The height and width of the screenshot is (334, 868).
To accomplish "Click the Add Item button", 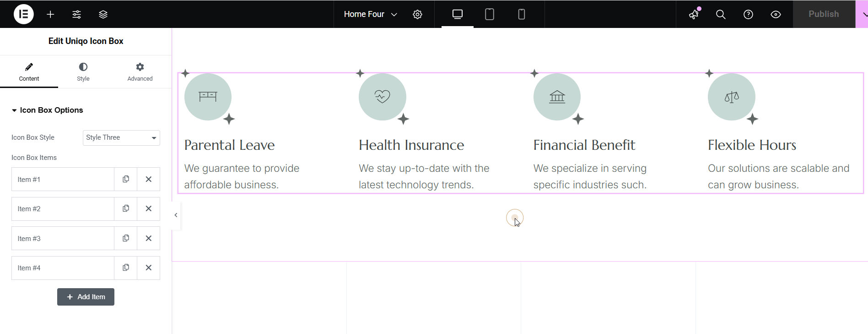I will pos(86,297).
